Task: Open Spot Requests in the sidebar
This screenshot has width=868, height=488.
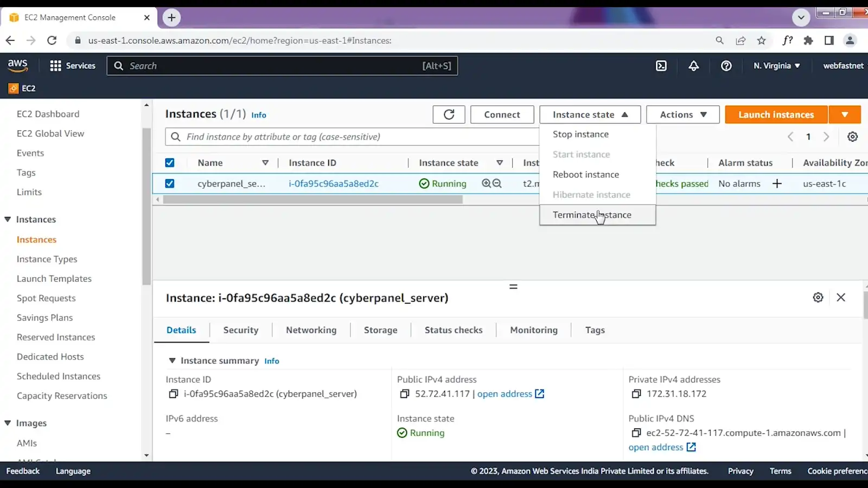Action: tap(46, 298)
